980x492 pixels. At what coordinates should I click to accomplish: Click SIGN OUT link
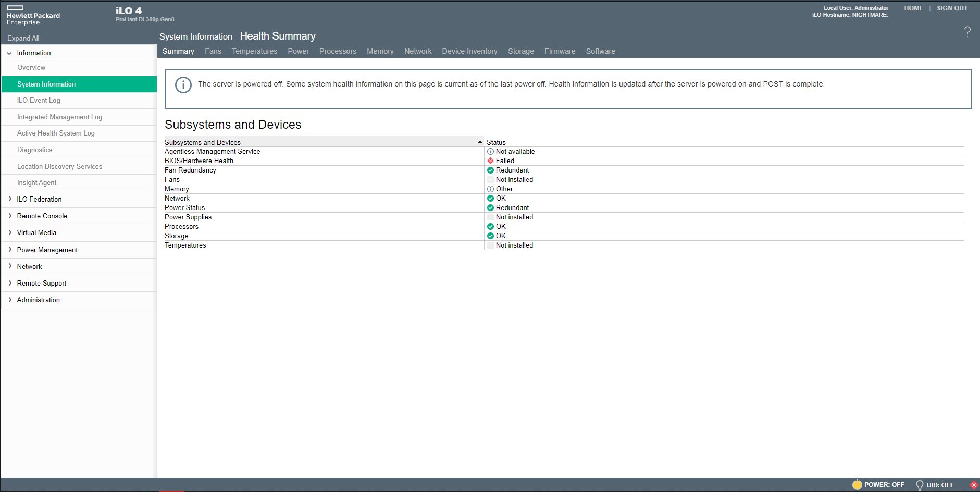click(x=952, y=8)
